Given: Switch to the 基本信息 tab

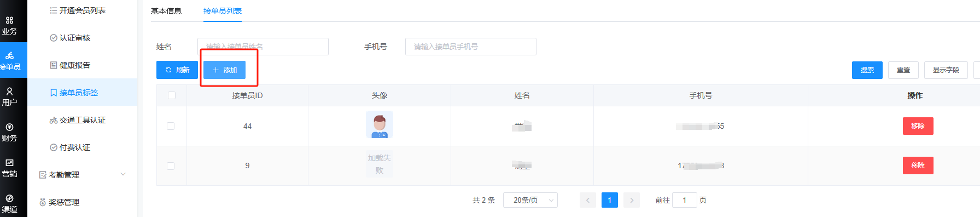Looking at the screenshot, I should click(166, 11).
